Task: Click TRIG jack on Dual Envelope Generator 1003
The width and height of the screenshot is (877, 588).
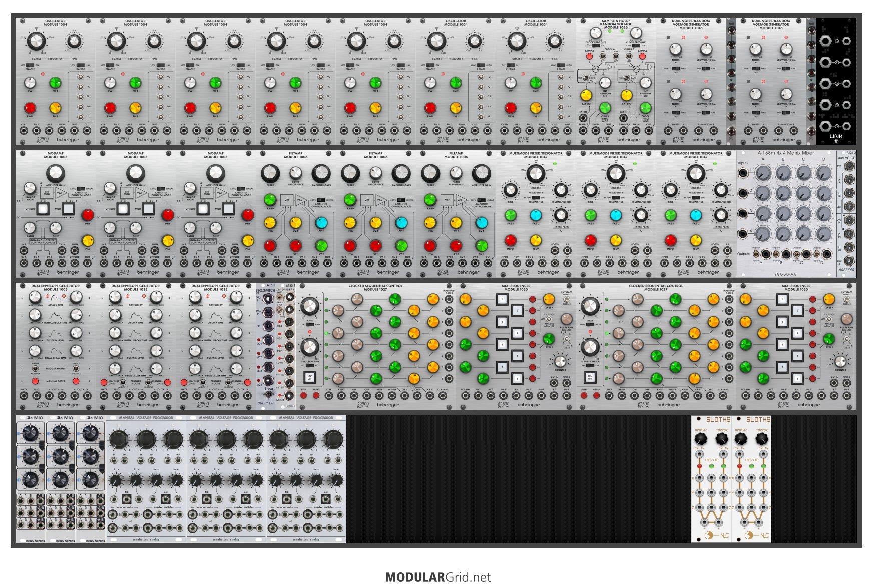Action: (37, 396)
